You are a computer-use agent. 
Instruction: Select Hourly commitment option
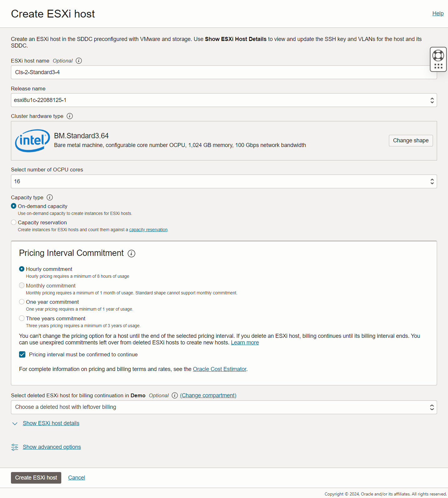tap(22, 269)
